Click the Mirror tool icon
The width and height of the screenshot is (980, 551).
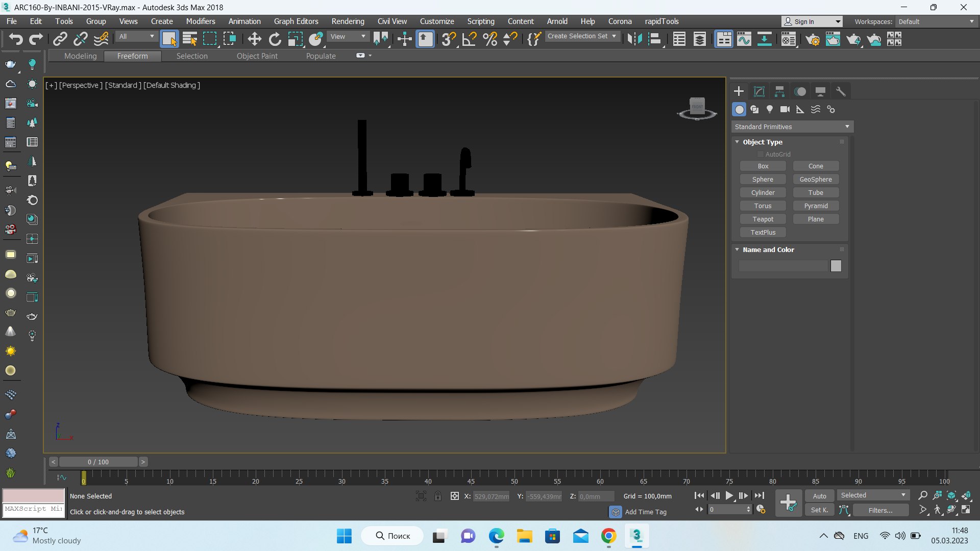click(634, 39)
